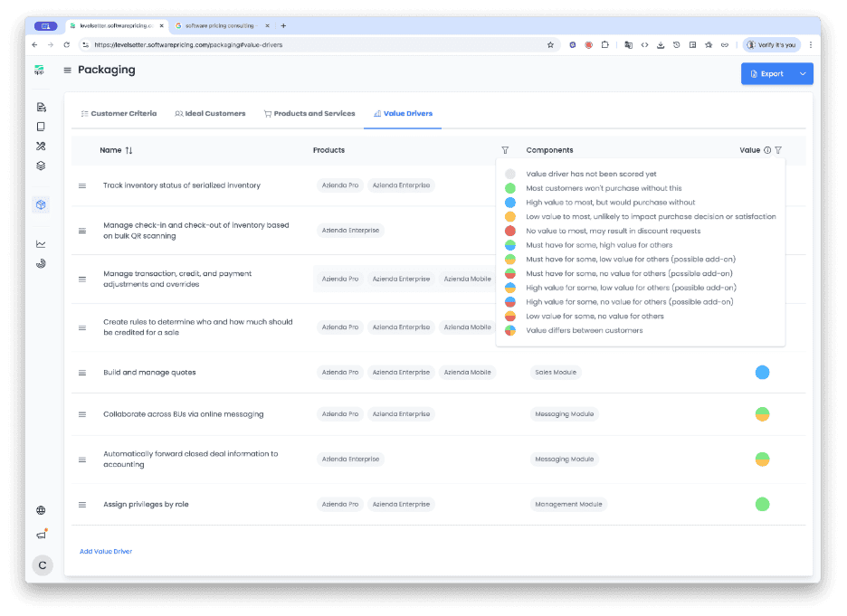Go back in browser history
Image resolution: width=847 pixels, height=616 pixels.
(x=34, y=45)
